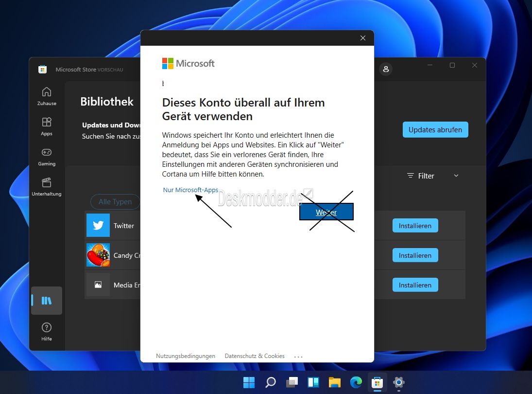Launch Microsoft Edge from taskbar
Viewport: 532px width, 394px height.
356,382
